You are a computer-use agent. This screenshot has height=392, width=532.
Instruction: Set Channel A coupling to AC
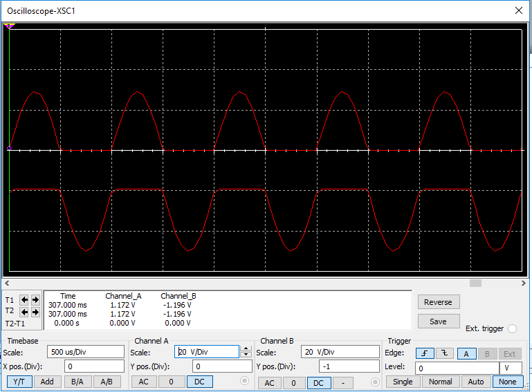tap(143, 382)
